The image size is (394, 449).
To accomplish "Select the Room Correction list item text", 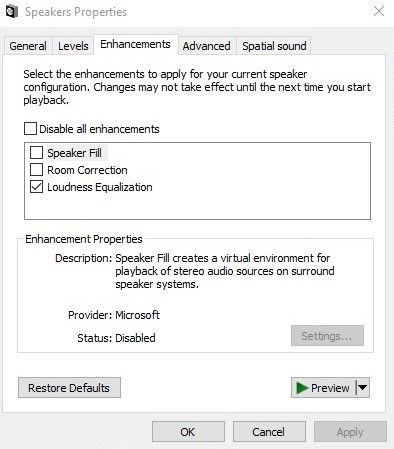I will click(87, 170).
